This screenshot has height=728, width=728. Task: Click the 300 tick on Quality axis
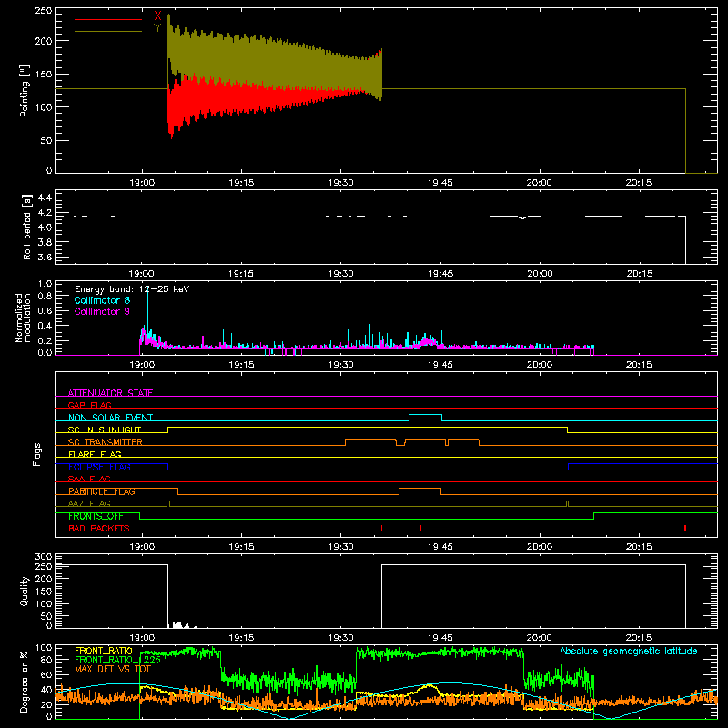click(x=43, y=557)
